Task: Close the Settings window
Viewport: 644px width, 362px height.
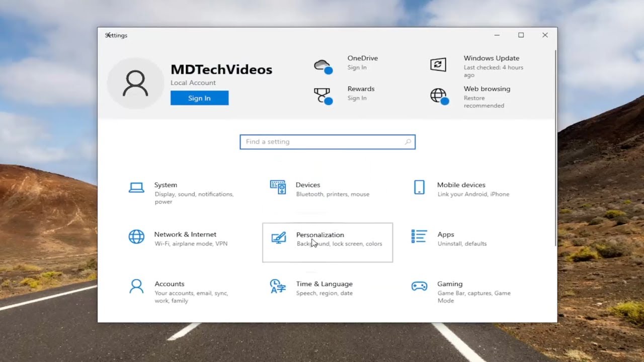Action: pyautogui.click(x=545, y=35)
